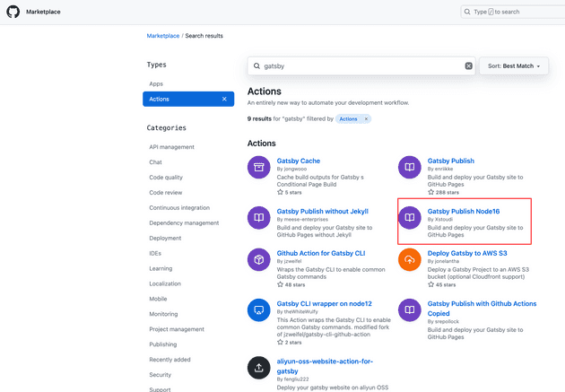The image size is (565, 392).
Task: Click the Deploy Gatsby to AWS S3 cloud icon
Action: tap(410, 259)
